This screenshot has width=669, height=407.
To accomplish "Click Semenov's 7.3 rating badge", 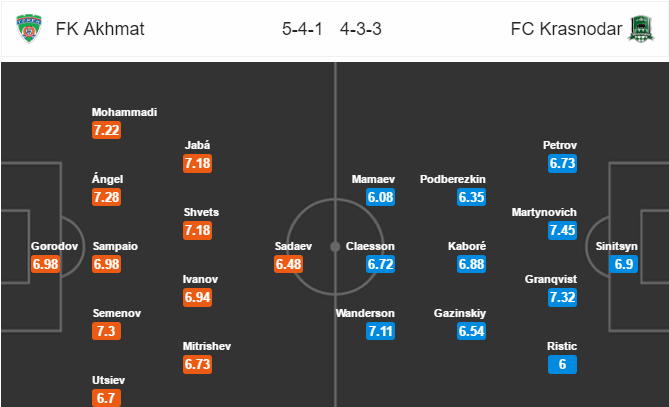I will tap(106, 330).
